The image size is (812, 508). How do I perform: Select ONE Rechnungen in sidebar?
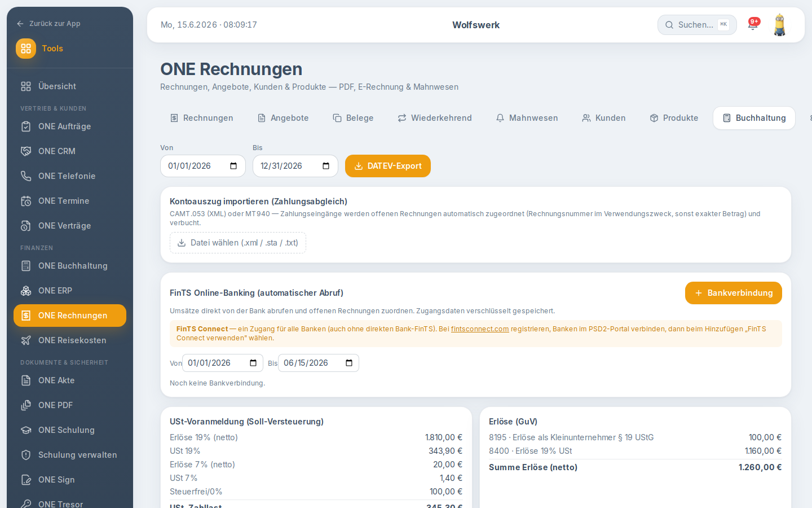(70, 316)
